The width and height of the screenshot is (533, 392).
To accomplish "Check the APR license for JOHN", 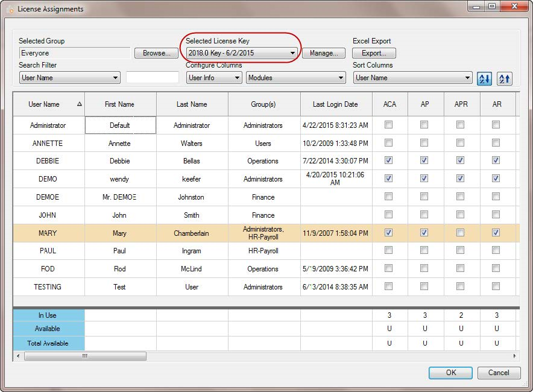I will coord(461,215).
